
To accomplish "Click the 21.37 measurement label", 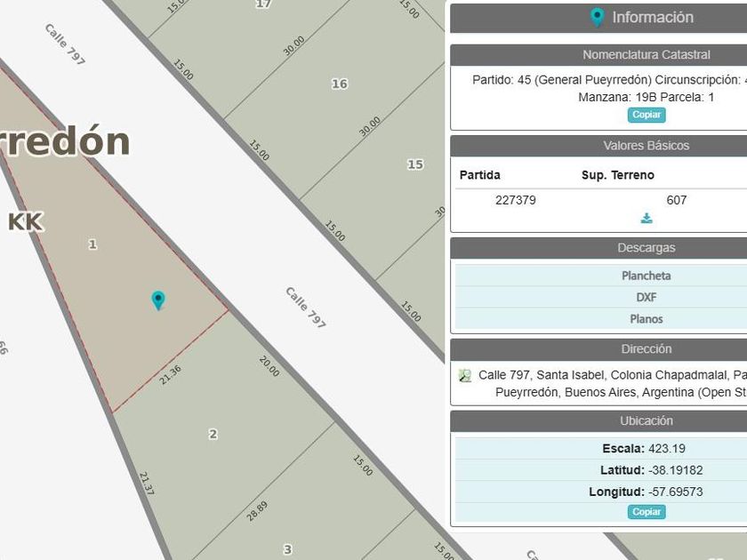I will (147, 484).
